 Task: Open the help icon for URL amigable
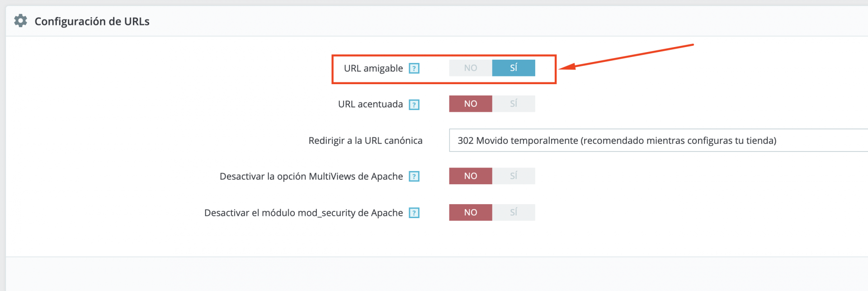click(414, 68)
